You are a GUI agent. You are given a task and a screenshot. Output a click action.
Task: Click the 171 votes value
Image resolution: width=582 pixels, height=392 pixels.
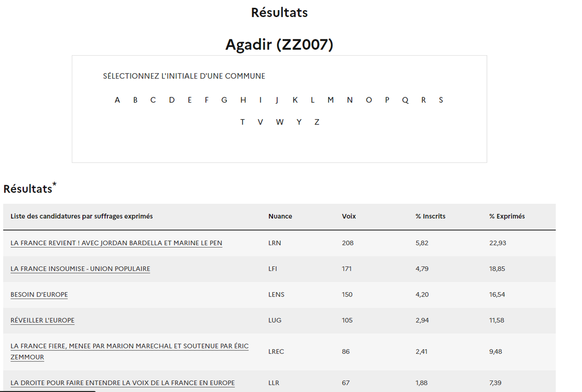347,269
